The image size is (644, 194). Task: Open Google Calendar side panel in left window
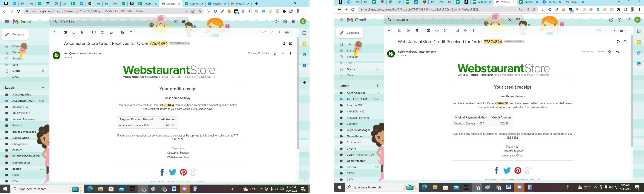(x=304, y=33)
